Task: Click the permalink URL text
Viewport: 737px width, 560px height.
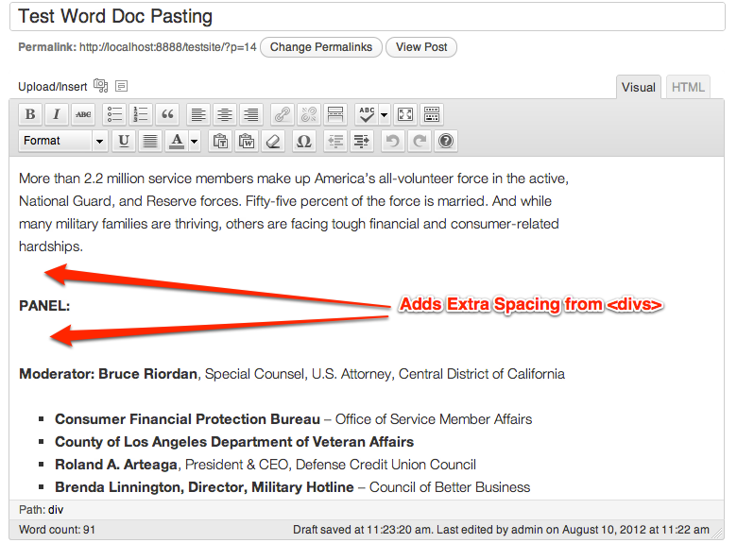Action: 168,47
